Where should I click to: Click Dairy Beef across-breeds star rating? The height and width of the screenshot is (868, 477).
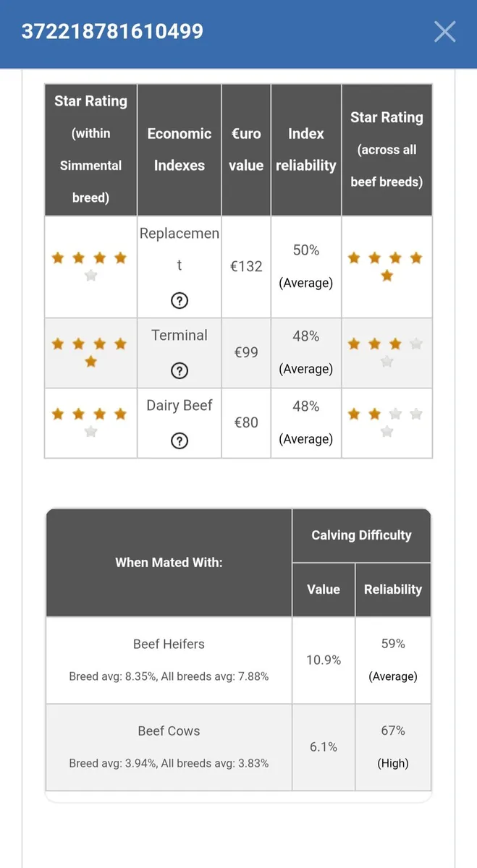[386, 422]
